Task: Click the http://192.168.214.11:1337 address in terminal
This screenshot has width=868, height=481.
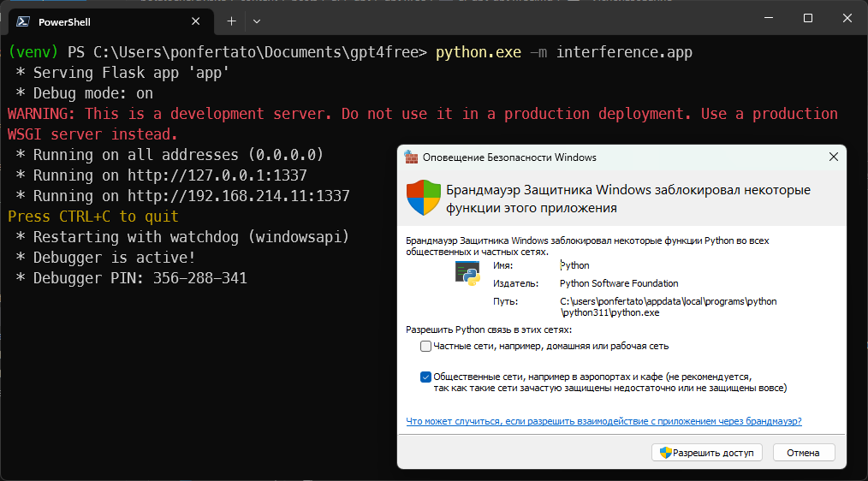Action: 238,196
